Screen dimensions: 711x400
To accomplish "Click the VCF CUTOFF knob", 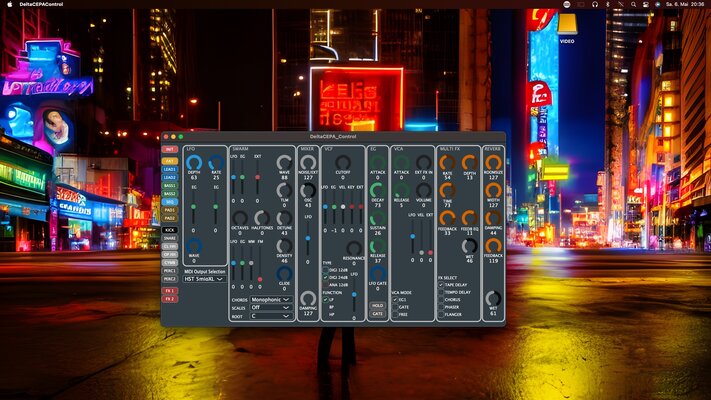I will tap(343, 162).
